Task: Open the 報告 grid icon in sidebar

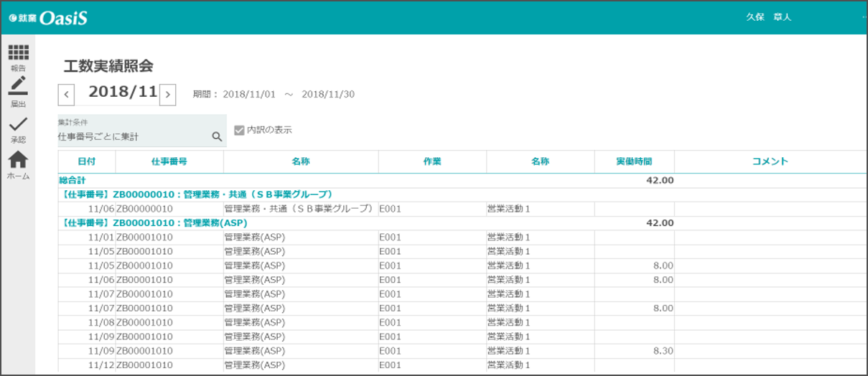Action: [18, 53]
